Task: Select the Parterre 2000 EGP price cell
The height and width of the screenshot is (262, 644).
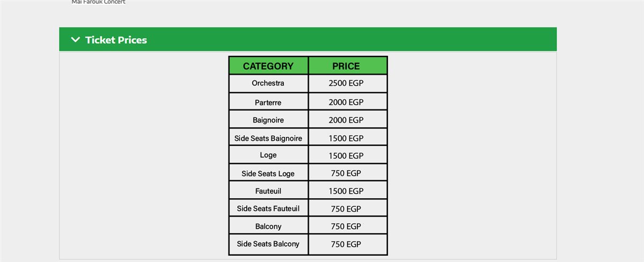Action: coord(346,102)
